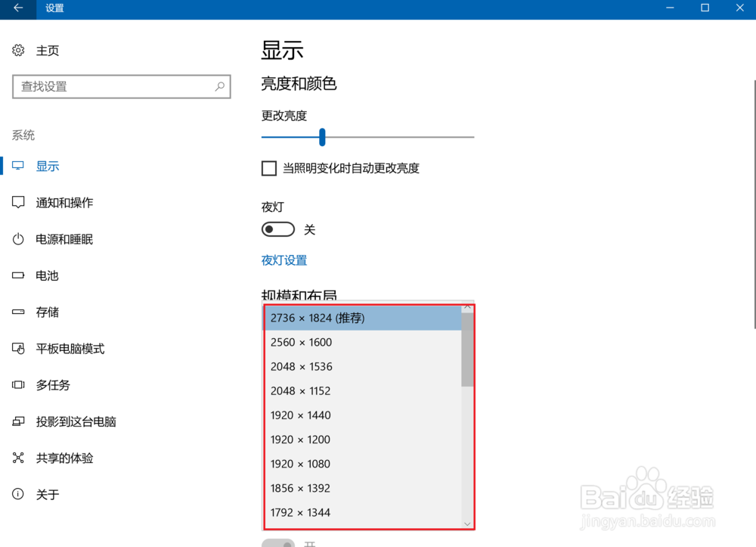Select the 显示 (Display) sidebar icon

click(48, 166)
